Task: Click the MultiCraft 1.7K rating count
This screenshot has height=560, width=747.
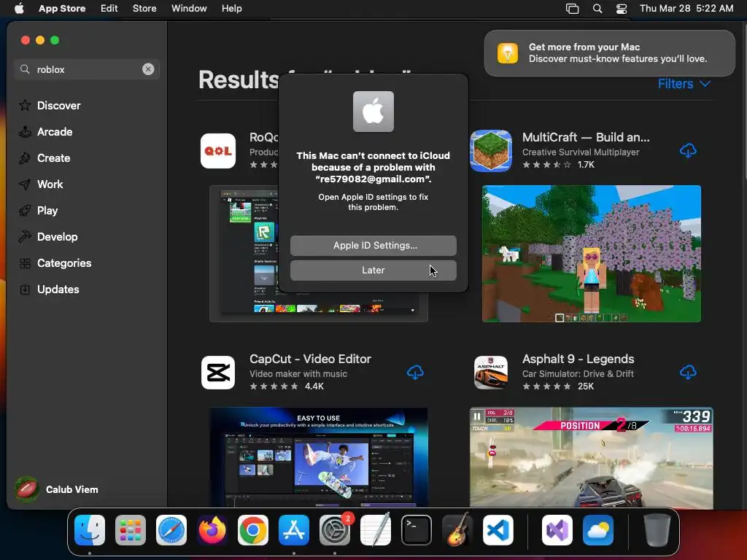Action: pos(586,164)
